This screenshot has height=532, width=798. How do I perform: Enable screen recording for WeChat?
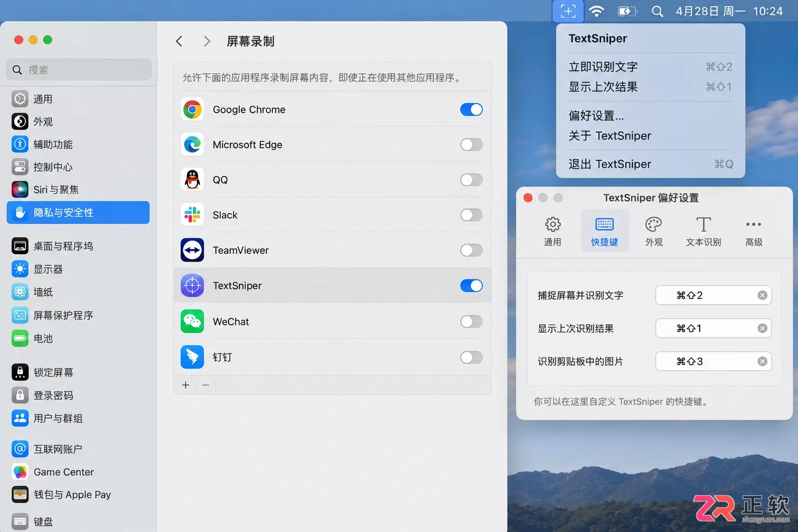click(472, 322)
